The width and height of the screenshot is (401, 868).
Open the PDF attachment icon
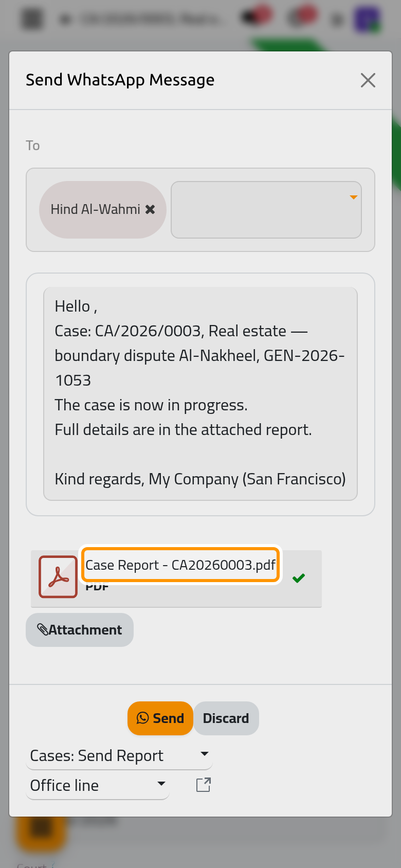point(58,577)
